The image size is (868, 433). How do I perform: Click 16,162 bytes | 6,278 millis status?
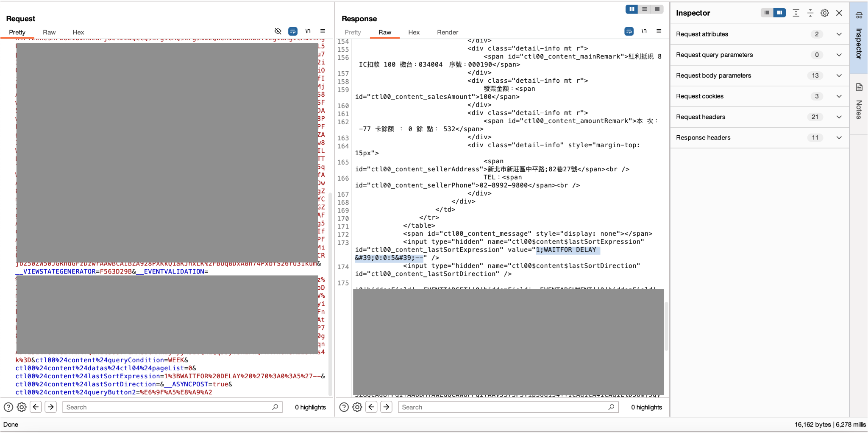830,425
